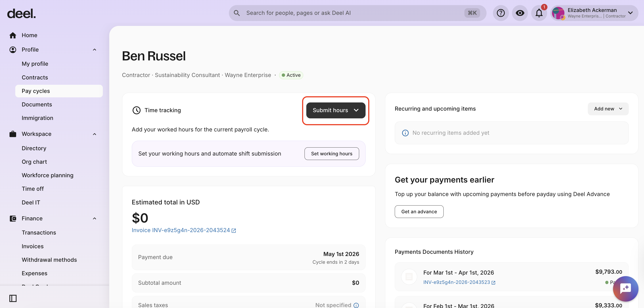Click the Time tracking clock icon

pyautogui.click(x=136, y=110)
